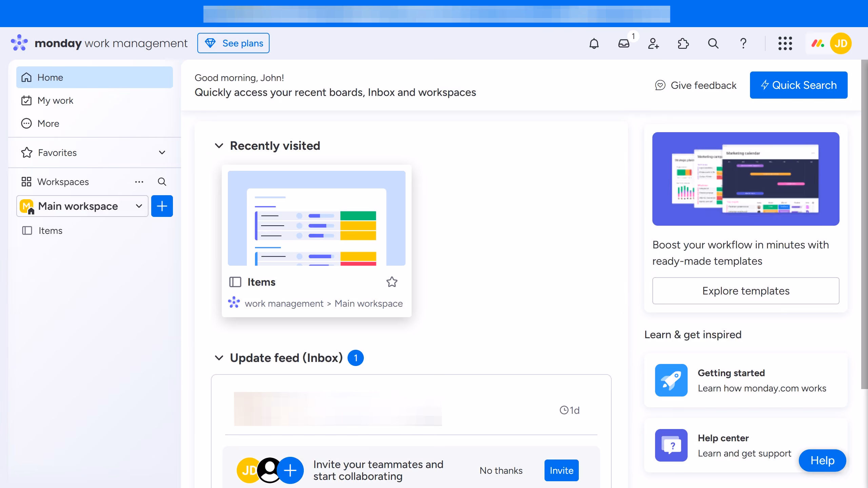Click the monday logo icon at top left
This screenshot has height=488, width=868.
19,43
